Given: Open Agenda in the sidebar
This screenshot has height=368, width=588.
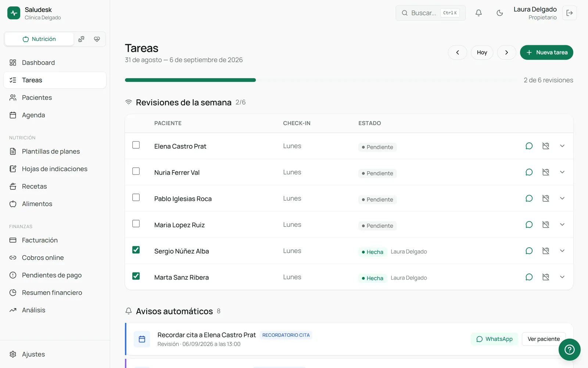Looking at the screenshot, I should tap(55, 115).
